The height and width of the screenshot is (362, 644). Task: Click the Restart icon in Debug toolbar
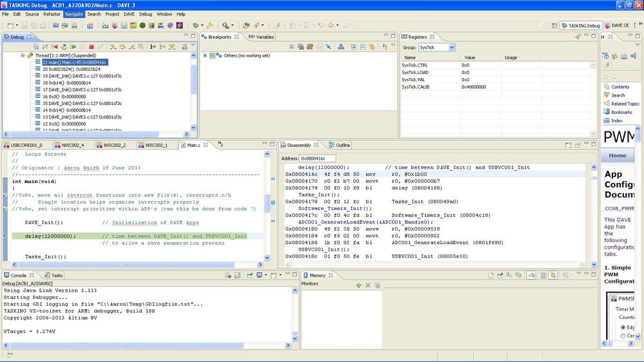coord(64,47)
